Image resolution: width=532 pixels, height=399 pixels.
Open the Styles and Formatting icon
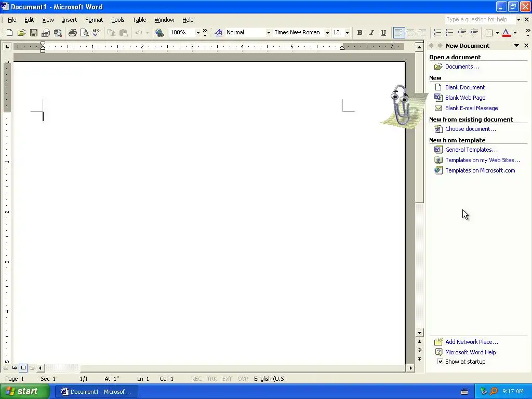point(219,33)
